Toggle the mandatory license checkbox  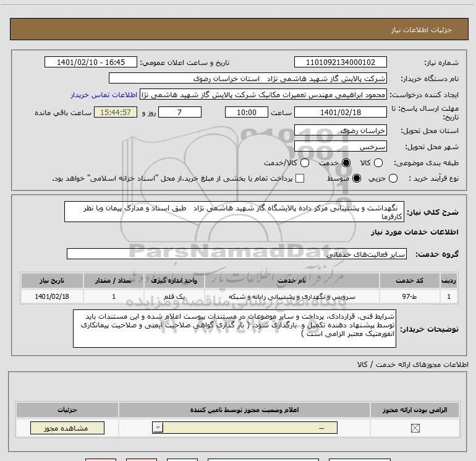(415, 428)
